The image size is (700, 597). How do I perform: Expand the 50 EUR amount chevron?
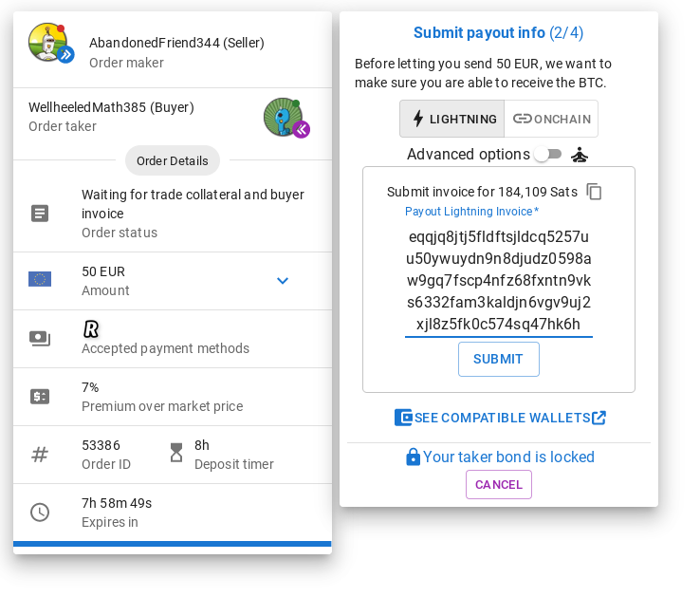pyautogui.click(x=283, y=281)
